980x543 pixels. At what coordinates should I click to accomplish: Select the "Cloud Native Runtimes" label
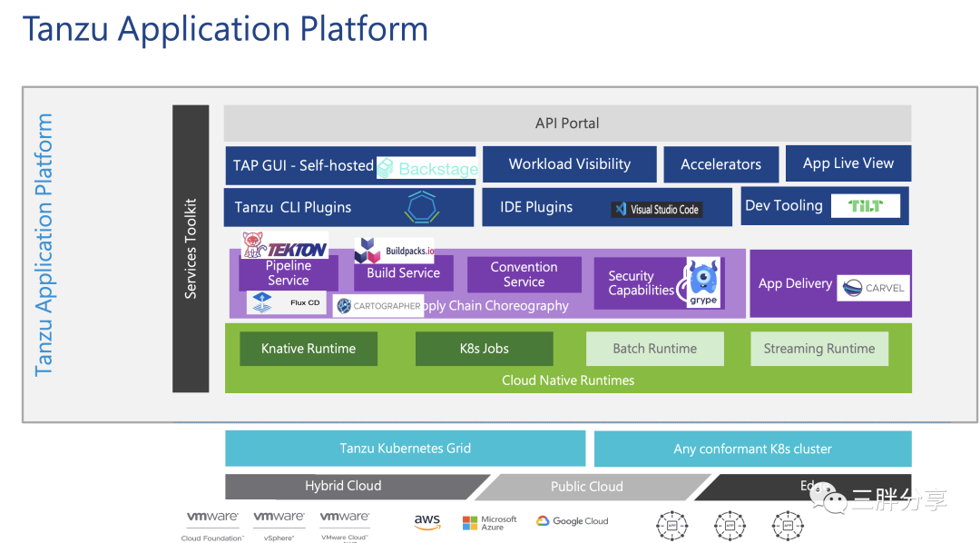click(567, 380)
